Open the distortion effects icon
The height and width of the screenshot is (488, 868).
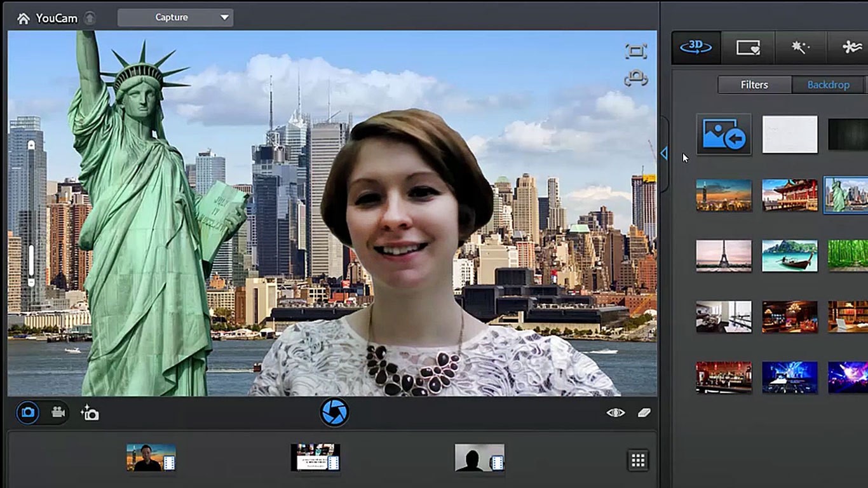pyautogui.click(x=851, y=48)
